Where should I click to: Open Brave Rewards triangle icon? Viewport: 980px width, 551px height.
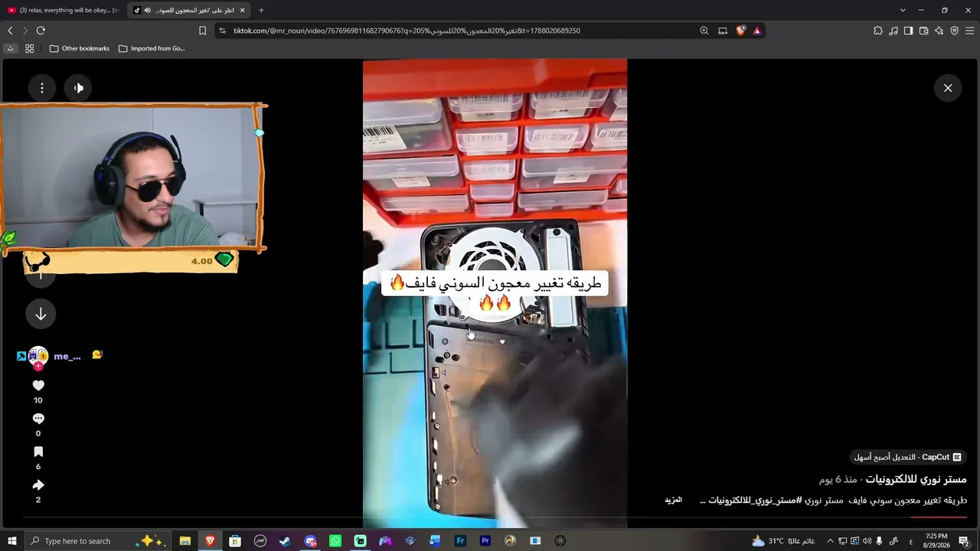point(757,31)
